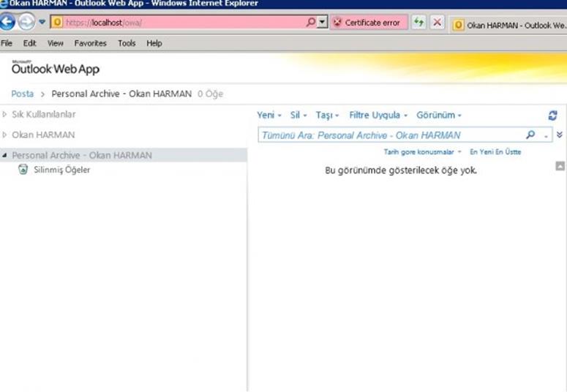The image size is (567, 392).
Task: Open the File menu
Action: coord(7,43)
